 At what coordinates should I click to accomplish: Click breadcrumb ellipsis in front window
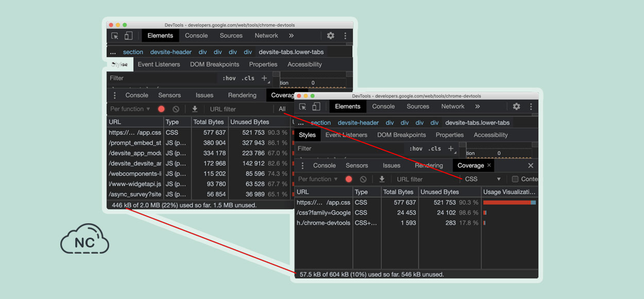pyautogui.click(x=300, y=123)
